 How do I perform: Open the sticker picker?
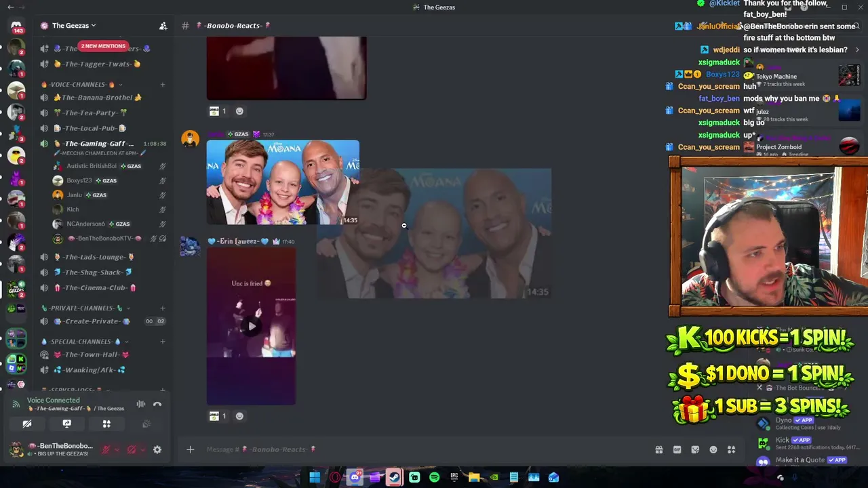(695, 449)
